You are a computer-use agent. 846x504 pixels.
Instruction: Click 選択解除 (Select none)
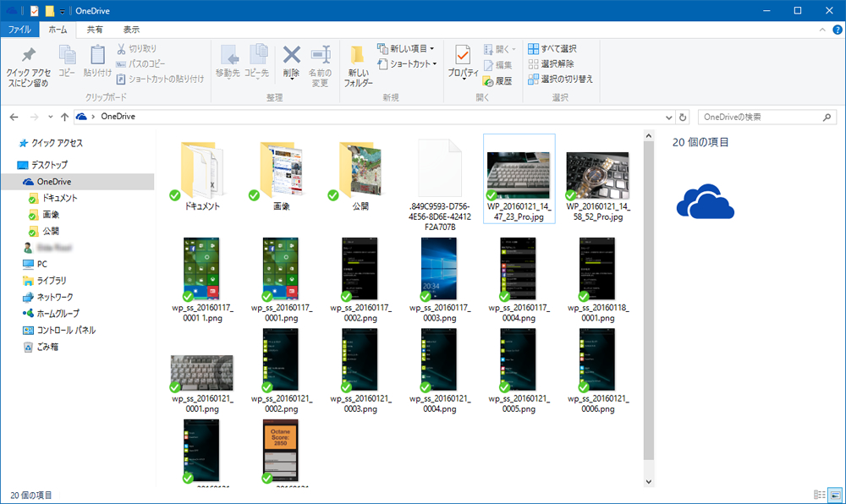point(551,63)
